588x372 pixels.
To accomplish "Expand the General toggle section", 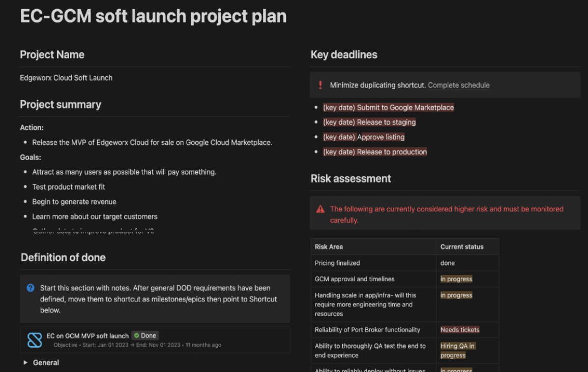I will pos(25,363).
